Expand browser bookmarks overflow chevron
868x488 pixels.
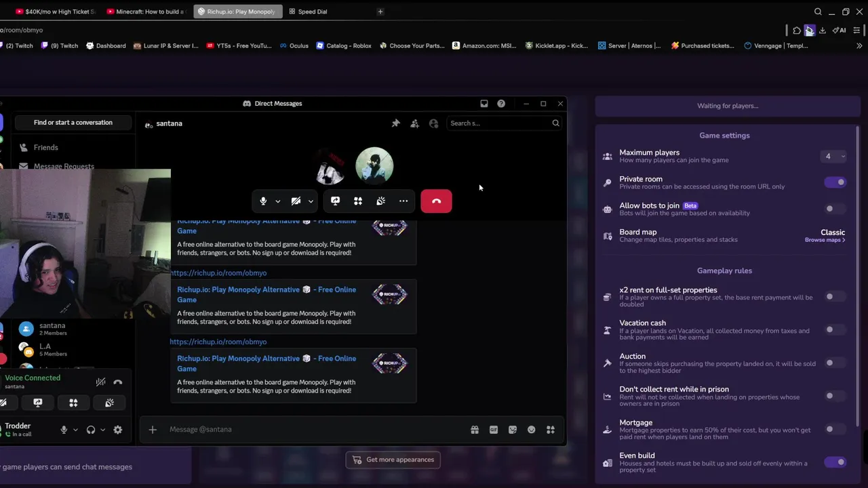tap(859, 46)
